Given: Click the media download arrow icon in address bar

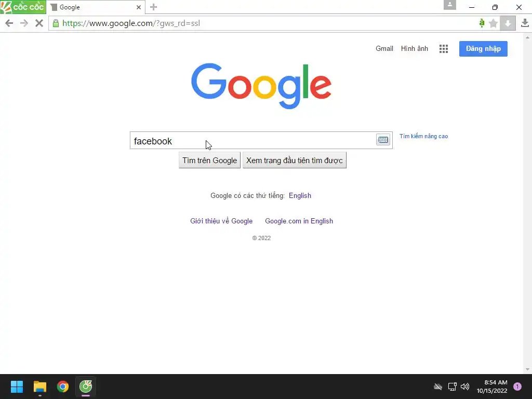Looking at the screenshot, I should [508, 23].
